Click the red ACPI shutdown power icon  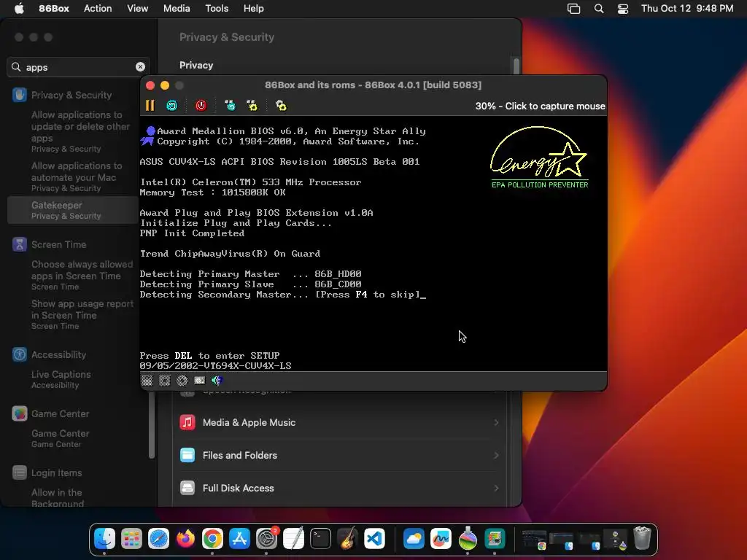pyautogui.click(x=201, y=105)
